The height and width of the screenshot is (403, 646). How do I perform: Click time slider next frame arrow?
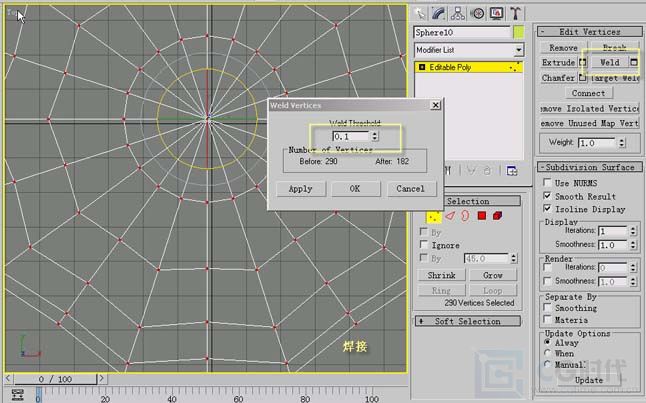102,378
